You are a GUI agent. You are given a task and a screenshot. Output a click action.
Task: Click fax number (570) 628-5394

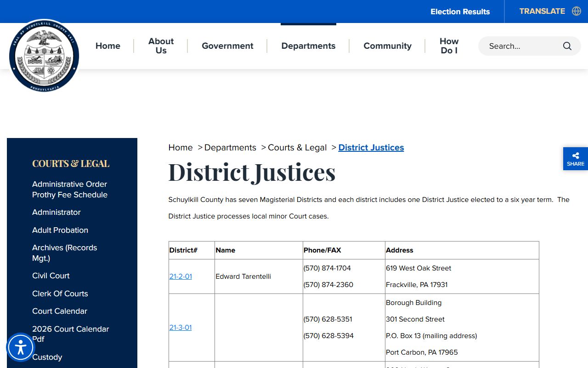pos(328,336)
